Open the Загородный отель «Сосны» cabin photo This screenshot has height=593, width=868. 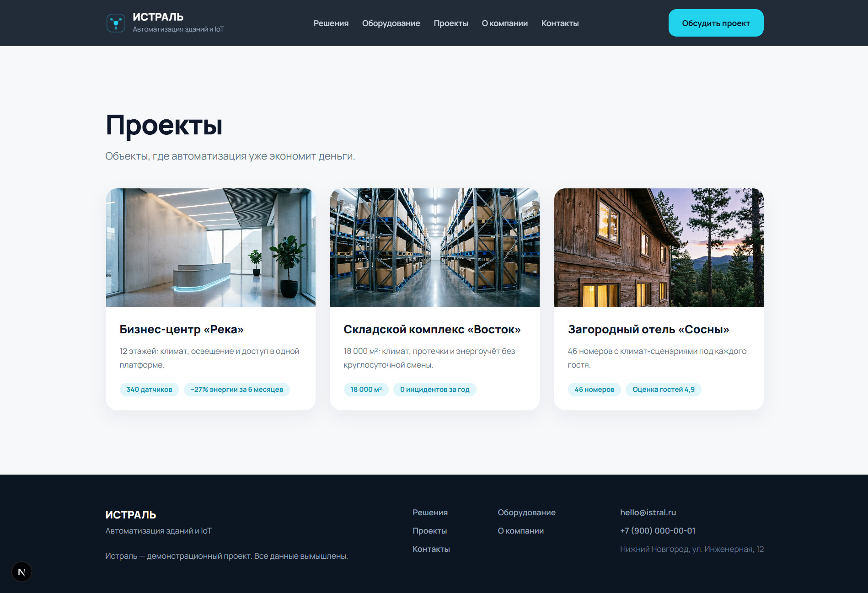pos(659,248)
